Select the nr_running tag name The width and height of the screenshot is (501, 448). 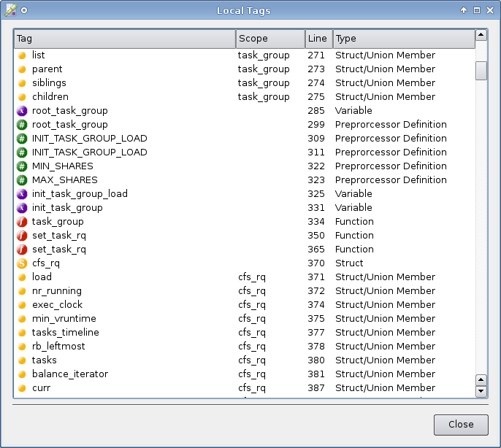pos(56,291)
